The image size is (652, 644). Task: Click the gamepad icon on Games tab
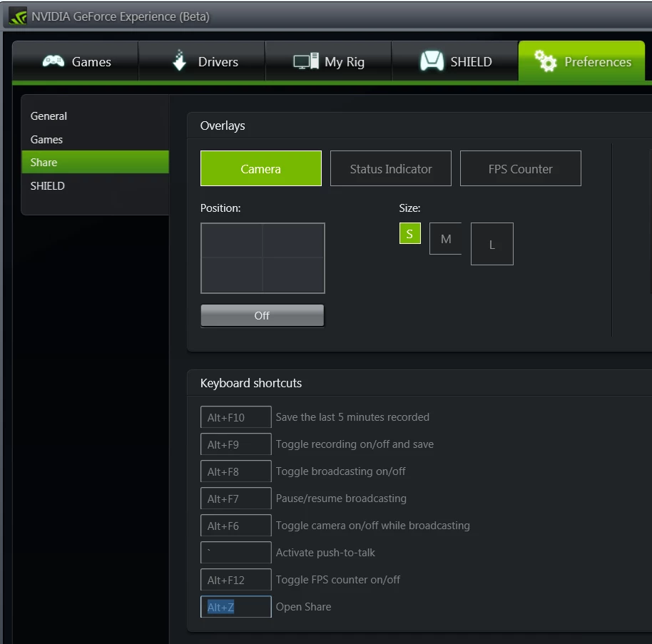point(54,61)
